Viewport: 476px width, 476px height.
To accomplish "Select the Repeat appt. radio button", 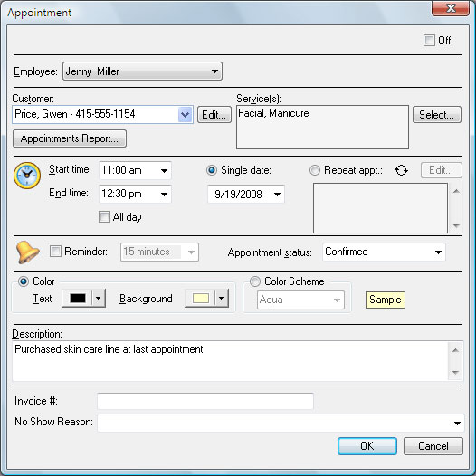I will 315,170.
